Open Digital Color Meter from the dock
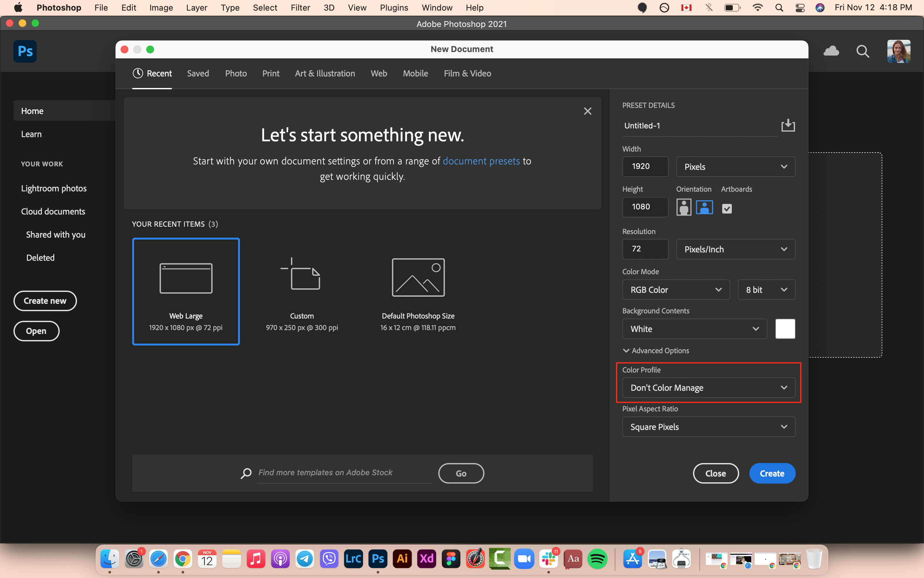This screenshot has width=924, height=578. (475, 559)
